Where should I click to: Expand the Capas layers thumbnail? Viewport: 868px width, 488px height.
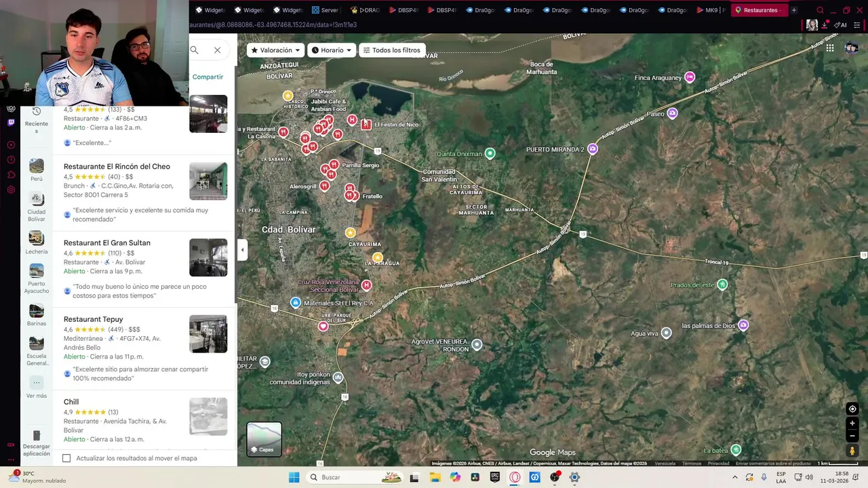264,439
